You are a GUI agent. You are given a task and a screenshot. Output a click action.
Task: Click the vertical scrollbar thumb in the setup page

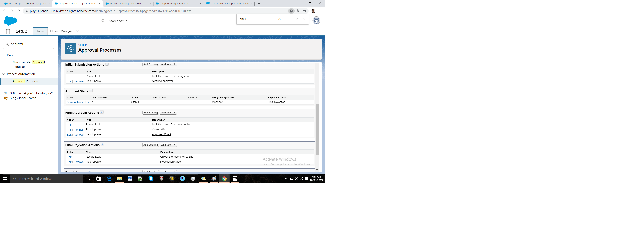(317, 130)
